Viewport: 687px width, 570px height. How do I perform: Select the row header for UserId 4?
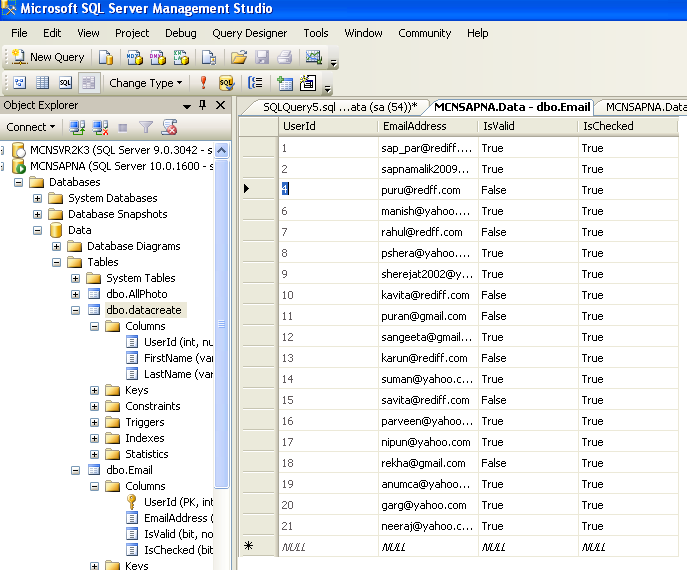(x=259, y=189)
